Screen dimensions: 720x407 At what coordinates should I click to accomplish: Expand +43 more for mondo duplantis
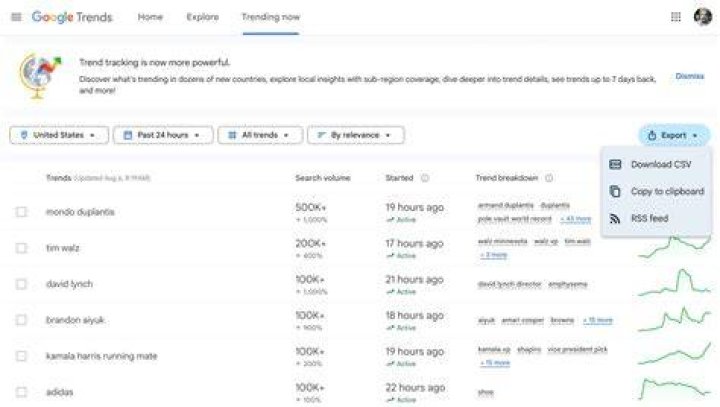(x=575, y=219)
